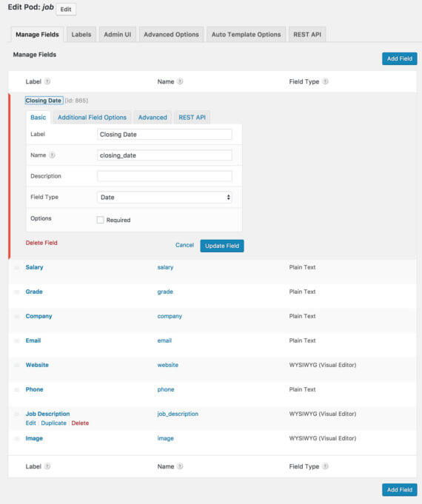Click drag handle of Email row
422x504 pixels.
pyautogui.click(x=17, y=340)
